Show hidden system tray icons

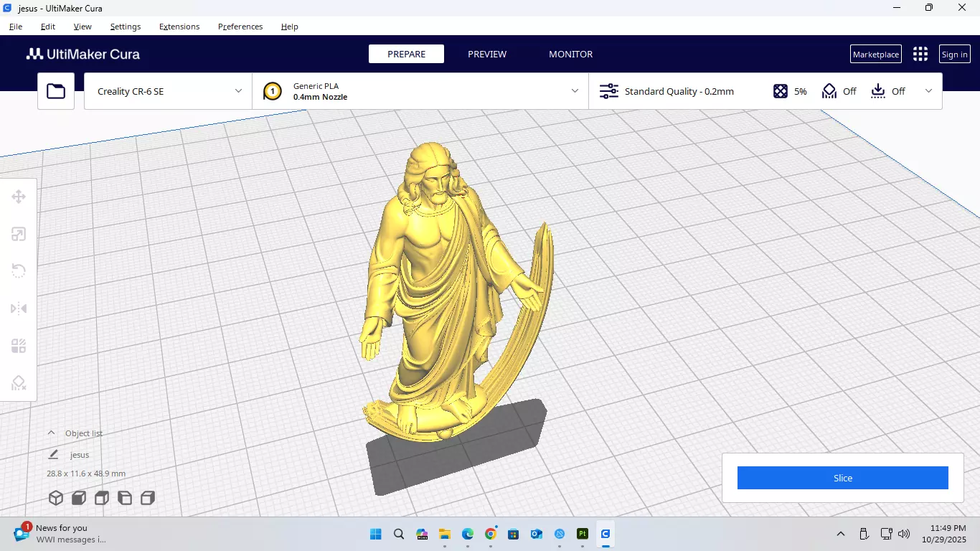tap(841, 534)
